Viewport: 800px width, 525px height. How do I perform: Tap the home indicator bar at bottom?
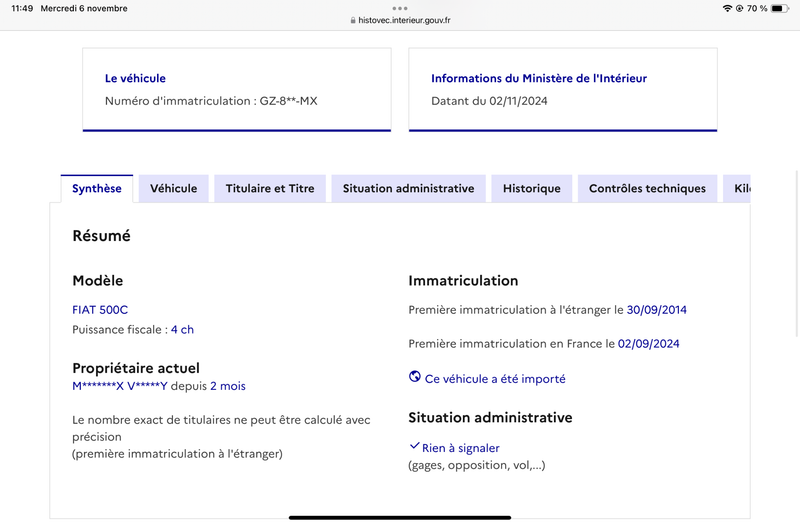coord(400,517)
